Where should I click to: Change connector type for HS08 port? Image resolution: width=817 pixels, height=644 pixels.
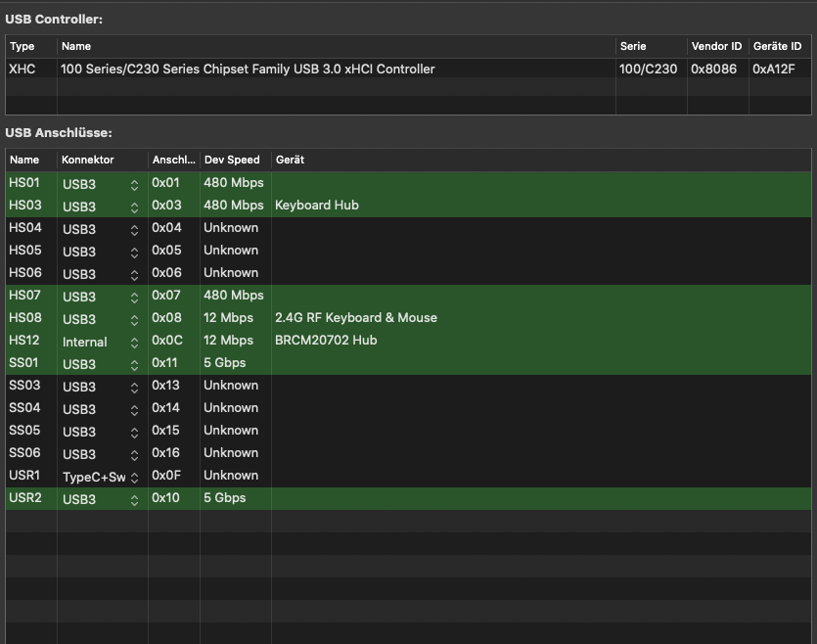[134, 319]
